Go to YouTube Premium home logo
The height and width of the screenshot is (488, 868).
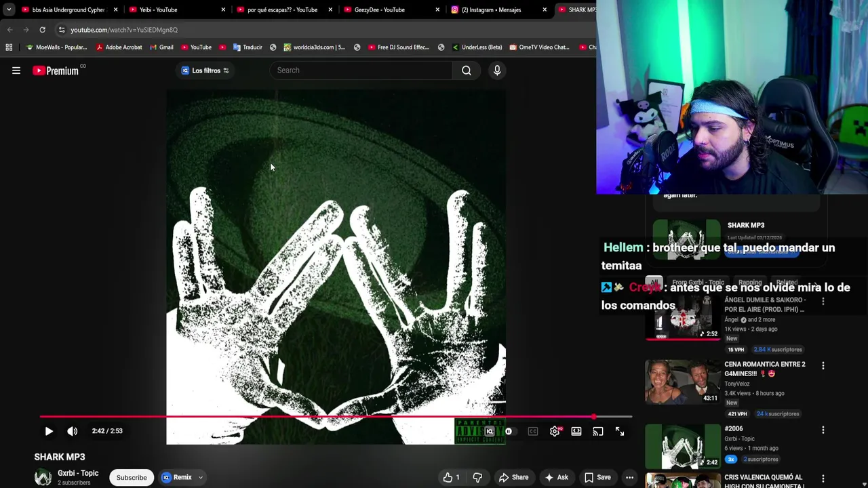[x=56, y=70]
